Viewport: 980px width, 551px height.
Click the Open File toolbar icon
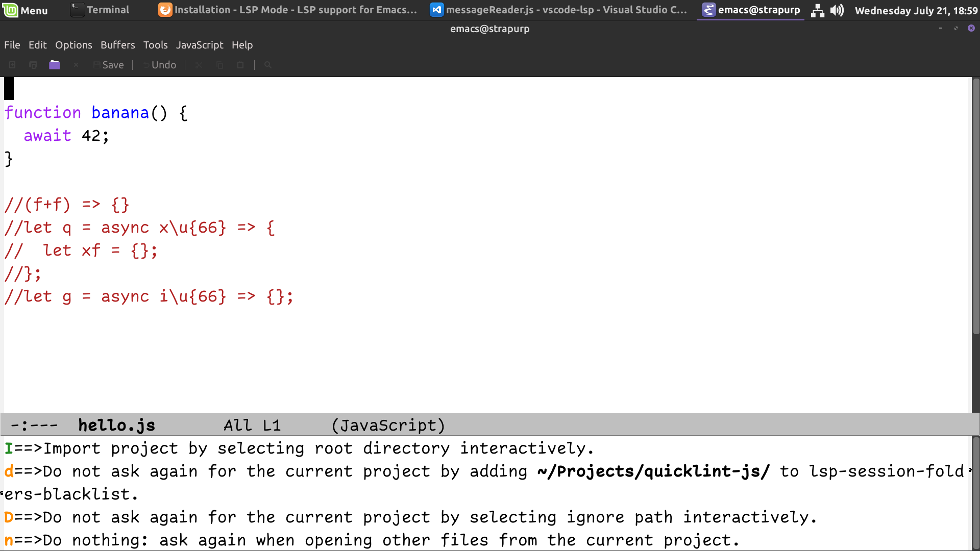tap(33, 65)
